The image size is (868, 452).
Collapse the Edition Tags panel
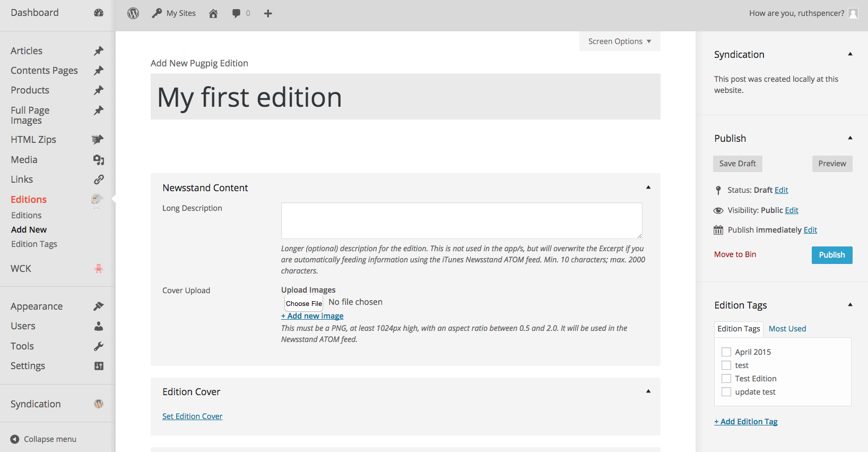(850, 305)
